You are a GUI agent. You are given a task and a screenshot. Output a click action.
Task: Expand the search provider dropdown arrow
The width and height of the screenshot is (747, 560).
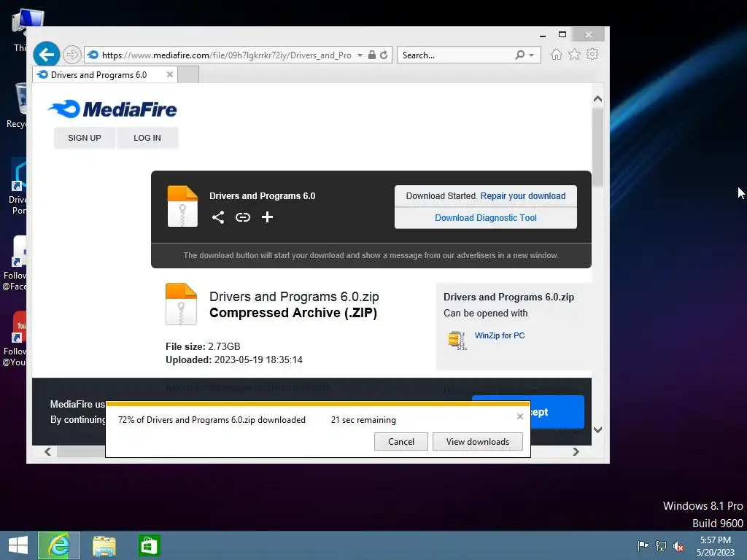(531, 55)
